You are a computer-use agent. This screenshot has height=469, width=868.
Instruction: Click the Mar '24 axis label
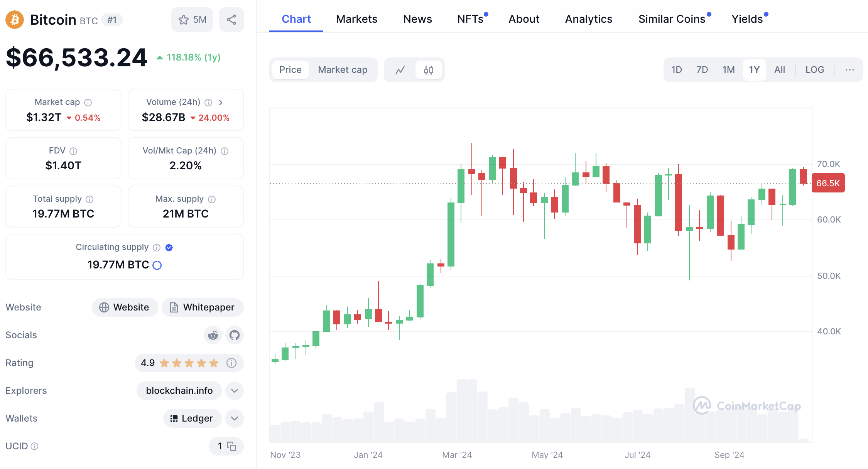[x=457, y=455]
